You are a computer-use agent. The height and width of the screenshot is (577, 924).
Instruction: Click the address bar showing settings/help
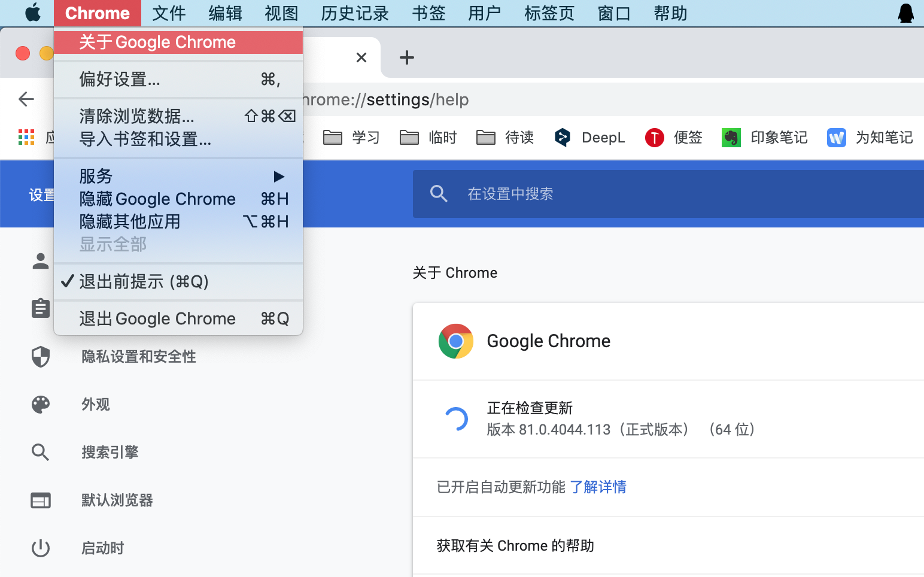point(613,99)
